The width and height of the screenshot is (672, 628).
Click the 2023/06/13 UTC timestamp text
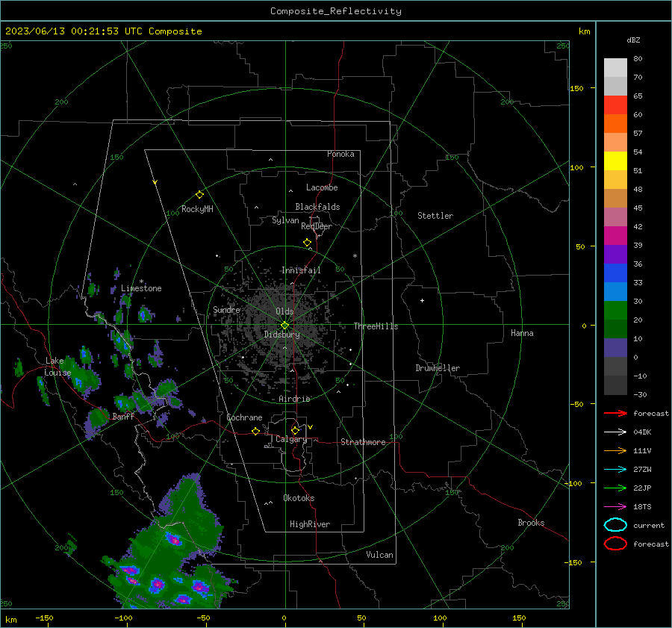pyautogui.click(x=103, y=31)
